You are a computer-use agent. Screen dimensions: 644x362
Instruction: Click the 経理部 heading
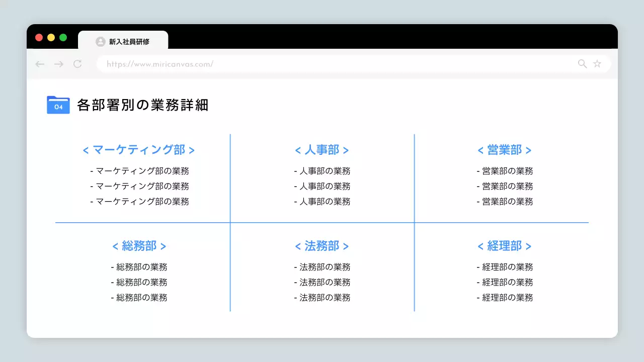coord(505,246)
